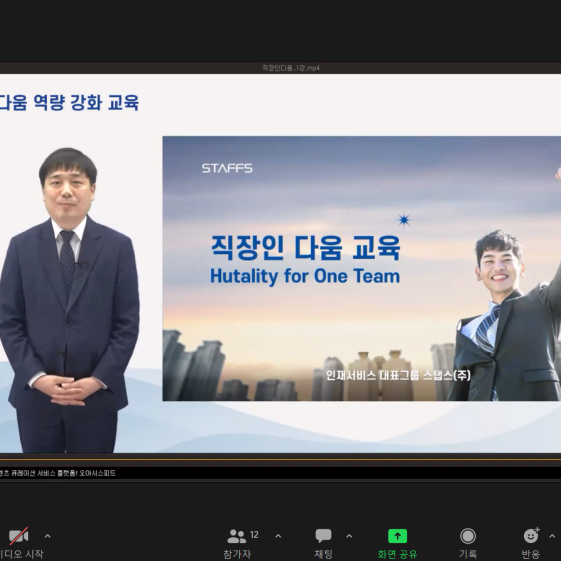Start video using the crossed camera icon
Image resolution: width=561 pixels, height=561 pixels.
point(19,536)
